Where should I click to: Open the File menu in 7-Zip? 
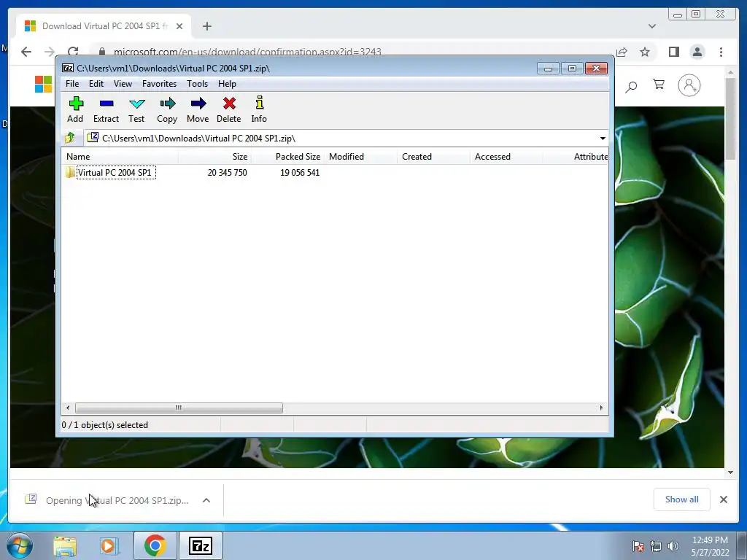click(72, 84)
